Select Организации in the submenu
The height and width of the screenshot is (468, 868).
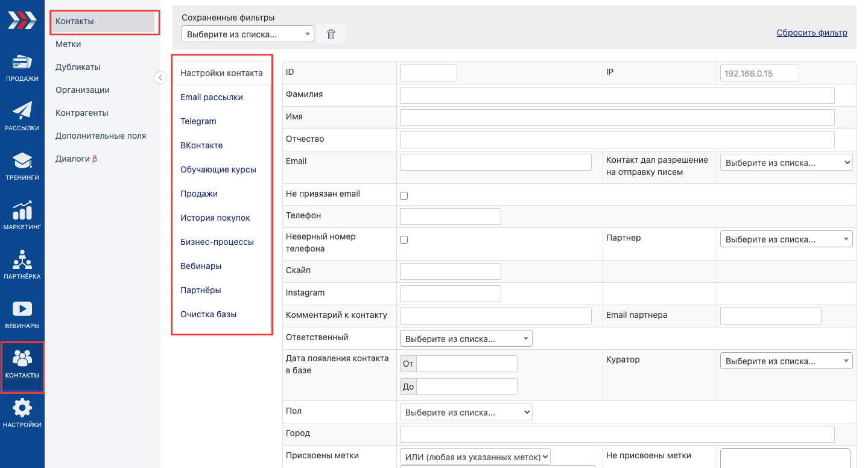[x=83, y=90]
